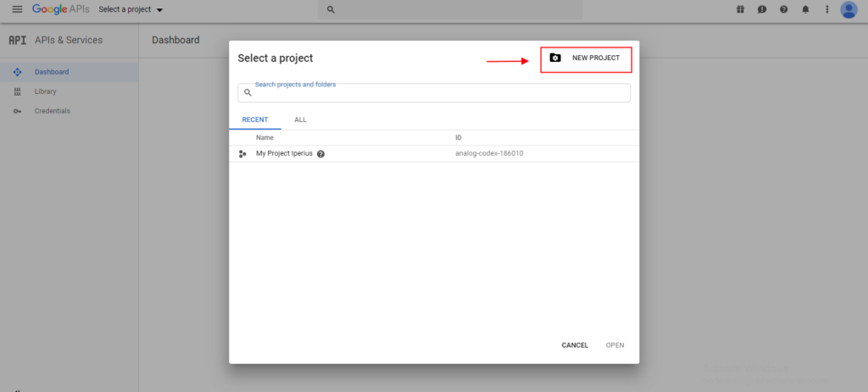Click the OPEN button
868x392 pixels.
615,345
